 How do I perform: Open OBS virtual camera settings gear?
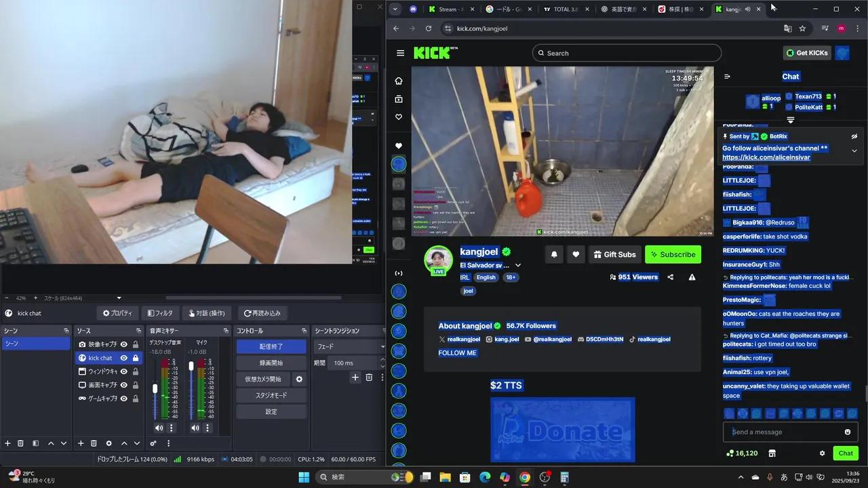tap(299, 379)
